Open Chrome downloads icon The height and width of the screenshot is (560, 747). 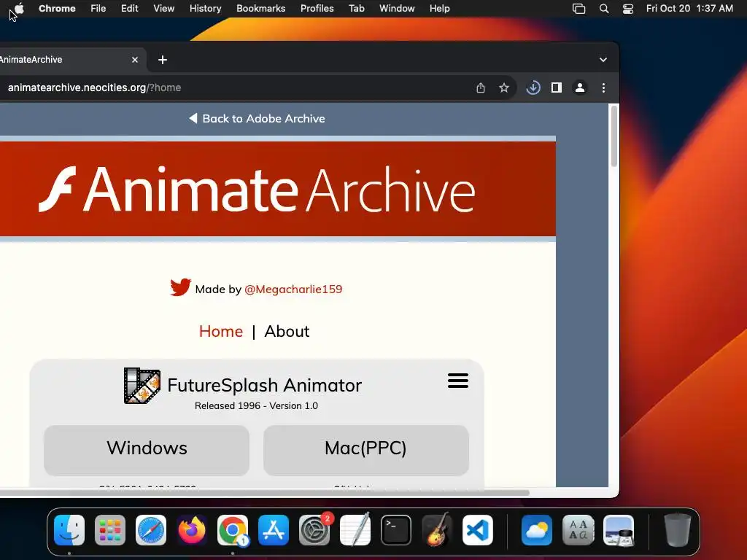click(533, 87)
